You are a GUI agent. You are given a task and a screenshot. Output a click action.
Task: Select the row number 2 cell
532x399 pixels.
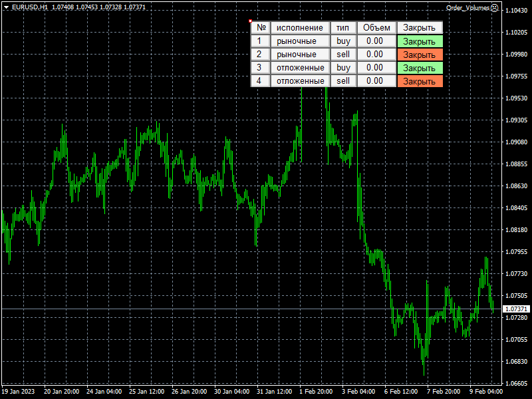click(x=260, y=55)
